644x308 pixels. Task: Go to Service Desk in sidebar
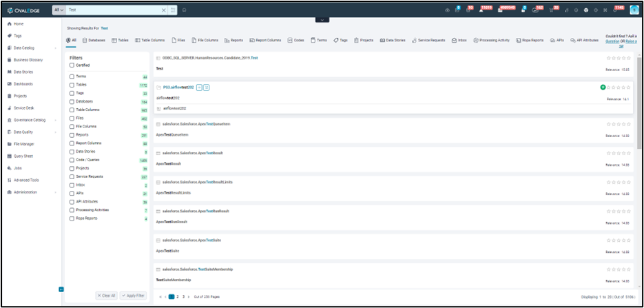click(x=24, y=107)
